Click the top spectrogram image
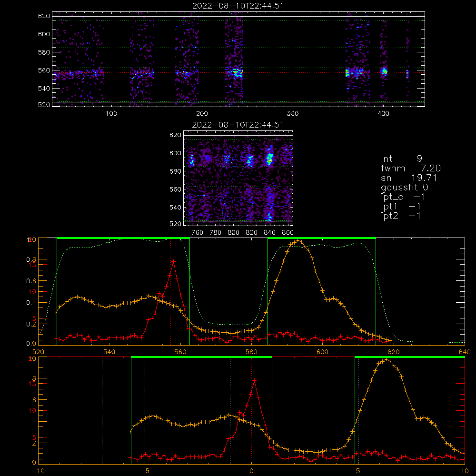The width and height of the screenshot is (476, 476). (x=238, y=59)
